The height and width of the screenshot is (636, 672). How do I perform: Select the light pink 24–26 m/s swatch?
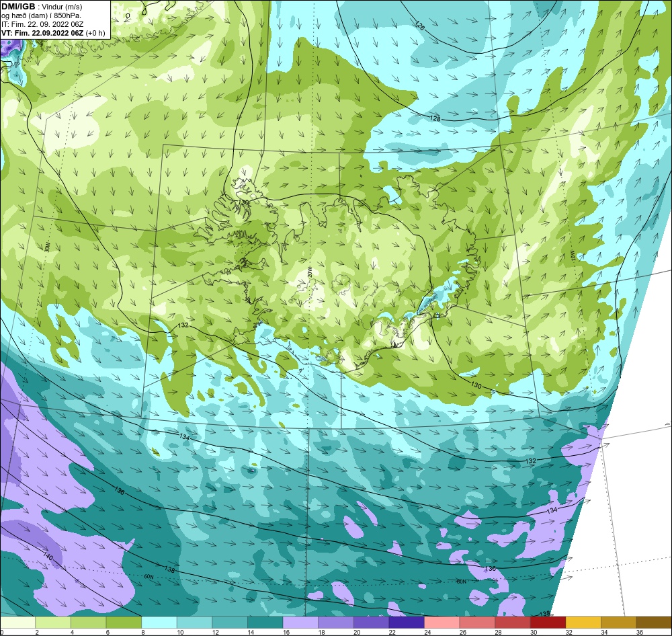442,623
